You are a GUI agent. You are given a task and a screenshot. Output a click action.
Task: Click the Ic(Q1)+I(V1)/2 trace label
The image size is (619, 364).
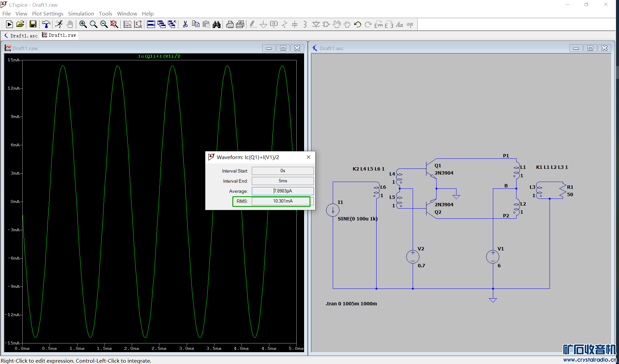pyautogui.click(x=159, y=56)
